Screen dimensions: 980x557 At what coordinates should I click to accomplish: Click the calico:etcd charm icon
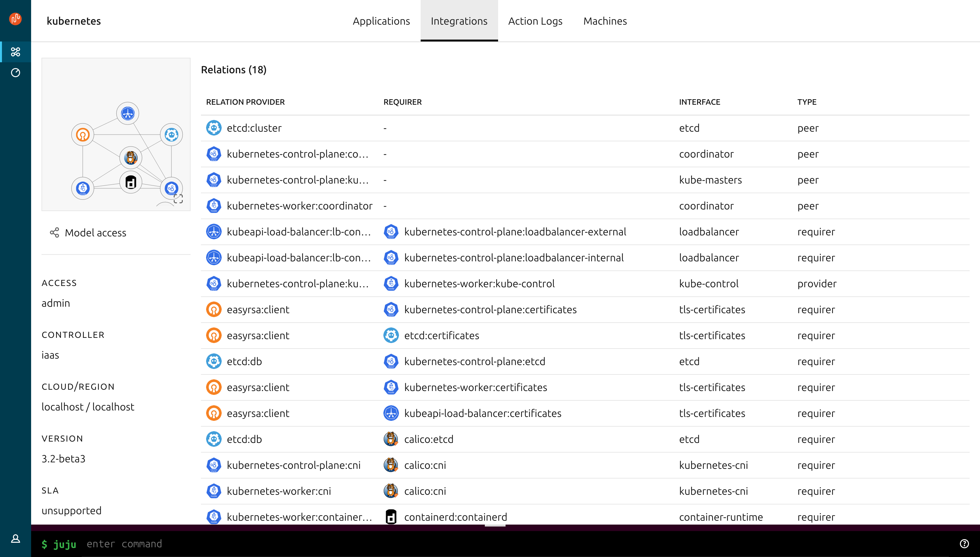(391, 439)
